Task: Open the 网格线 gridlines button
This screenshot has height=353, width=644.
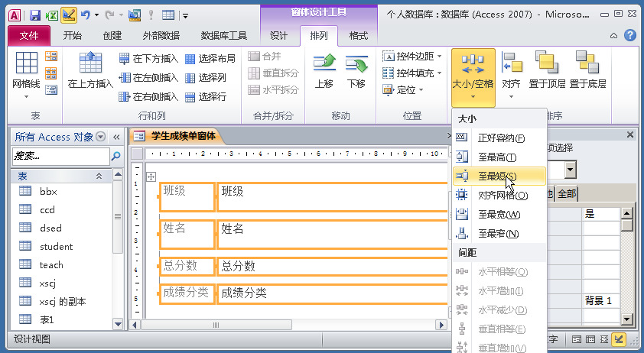Action: (x=26, y=75)
